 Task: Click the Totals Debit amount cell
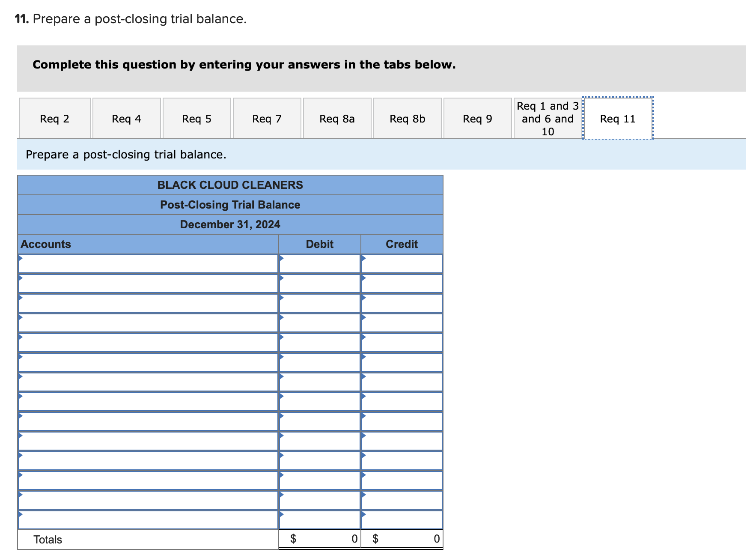click(319, 539)
